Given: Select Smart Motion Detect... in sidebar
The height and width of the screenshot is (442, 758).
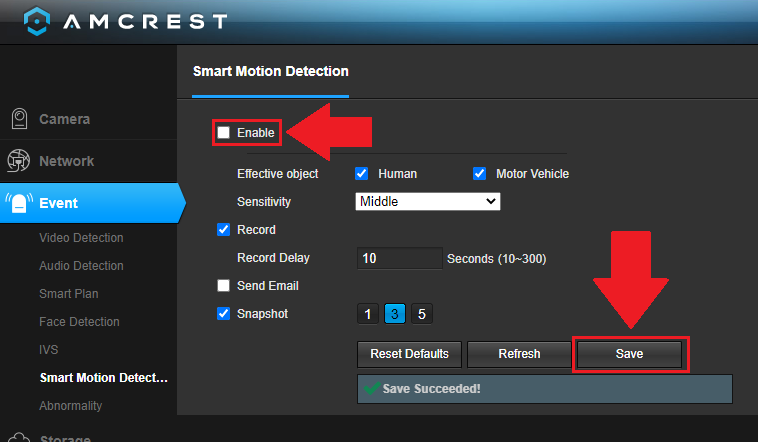Looking at the screenshot, I should 103,378.
